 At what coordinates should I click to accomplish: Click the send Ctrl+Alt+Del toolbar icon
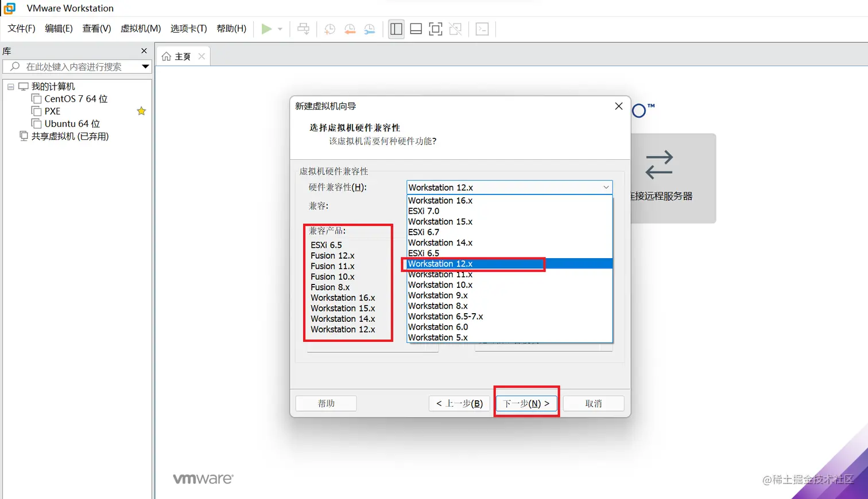point(304,29)
